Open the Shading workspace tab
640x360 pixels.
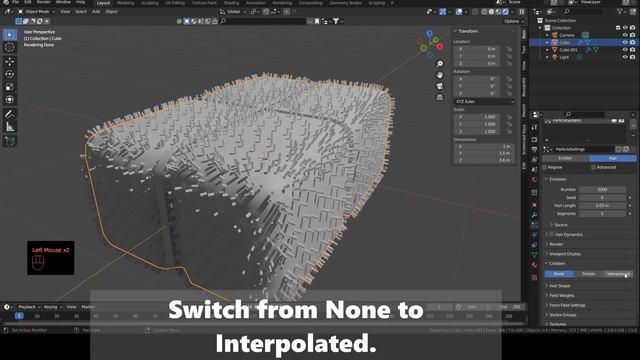231,3
